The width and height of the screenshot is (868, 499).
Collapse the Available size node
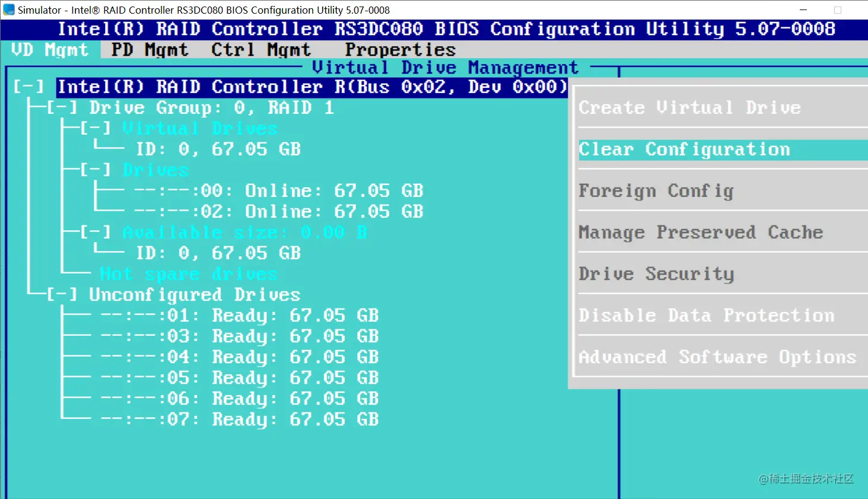(95, 233)
